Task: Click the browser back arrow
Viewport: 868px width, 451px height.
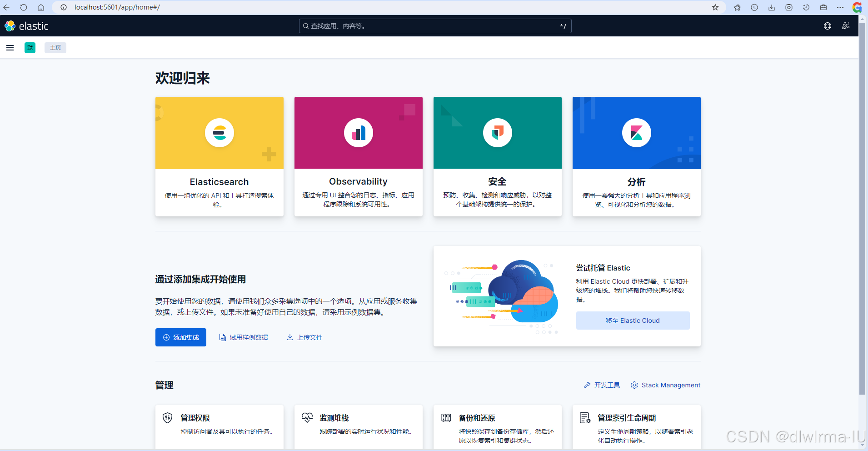Action: click(6, 7)
